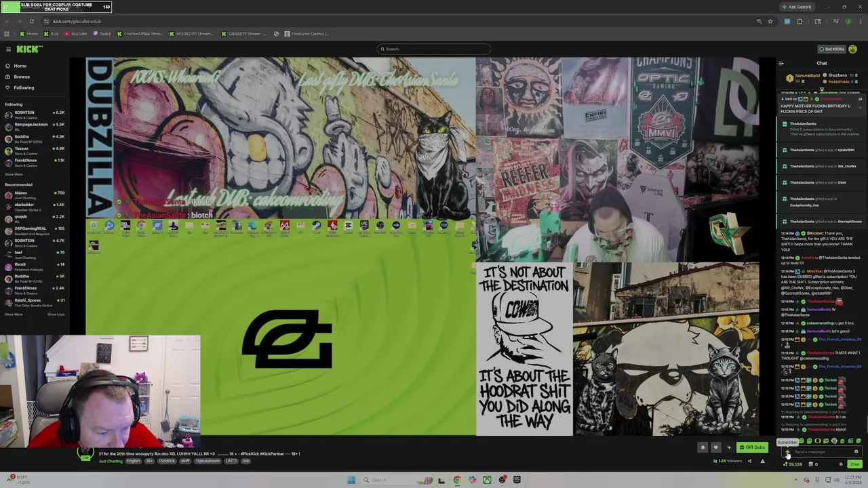Toggle follow heart icon

click(x=715, y=447)
